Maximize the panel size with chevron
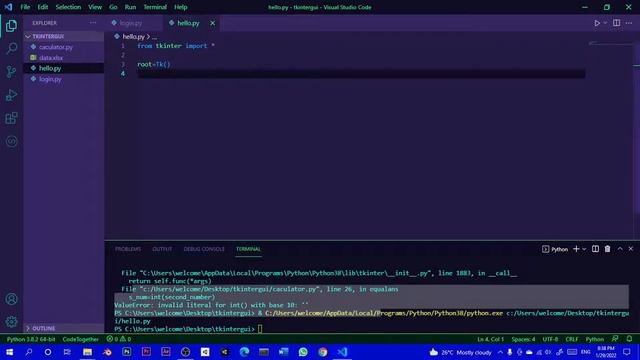Screen dimensions: 640x360 tap(620, 249)
